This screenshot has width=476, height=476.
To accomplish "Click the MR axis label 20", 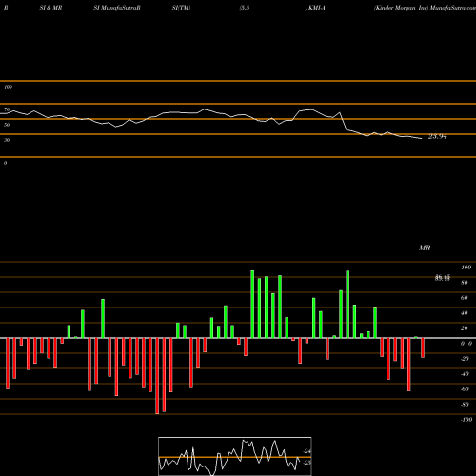I will click(465, 328).
